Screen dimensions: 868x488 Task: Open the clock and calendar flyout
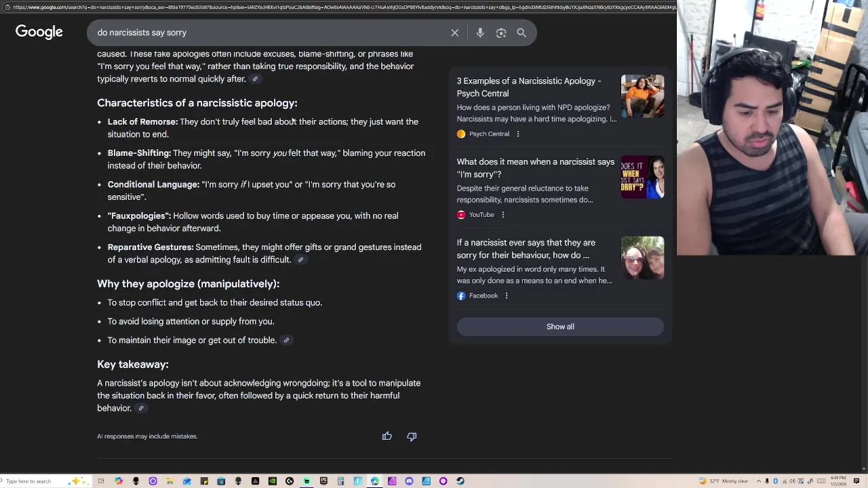click(x=839, y=481)
